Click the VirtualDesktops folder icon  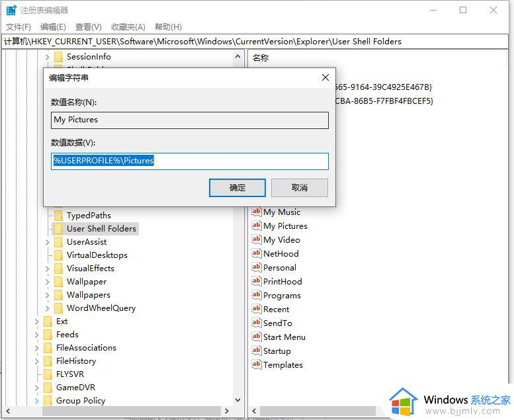tap(59, 255)
